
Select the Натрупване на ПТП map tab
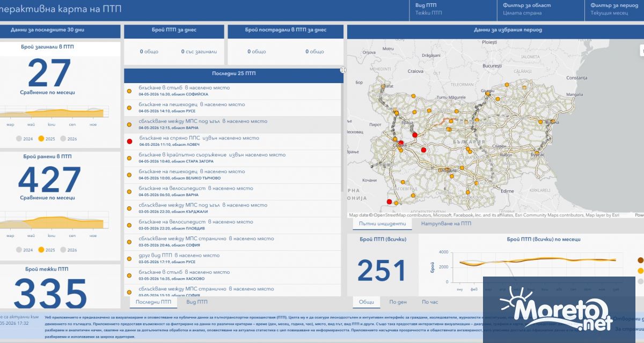[446, 223]
